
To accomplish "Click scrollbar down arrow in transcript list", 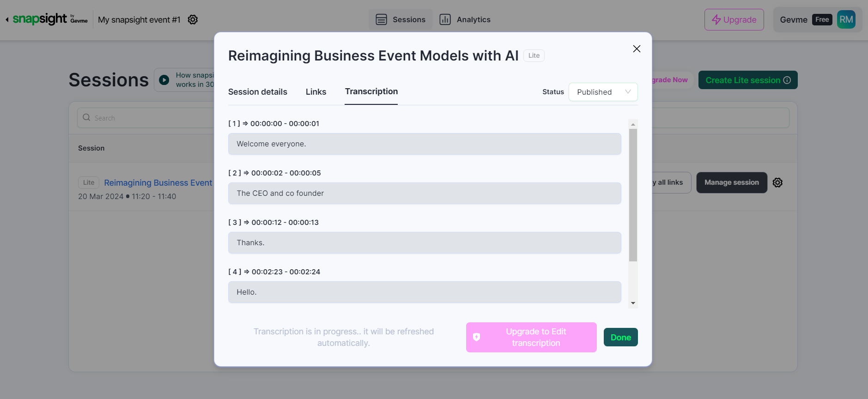I will click(633, 303).
